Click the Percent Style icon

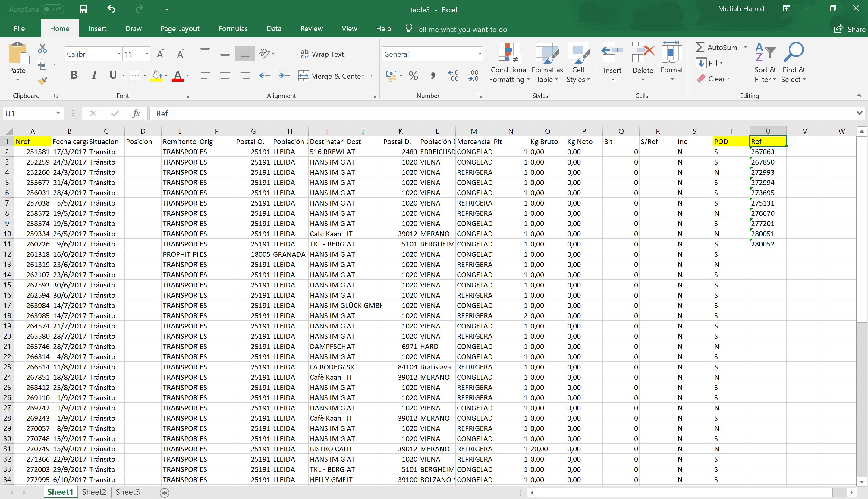413,75
